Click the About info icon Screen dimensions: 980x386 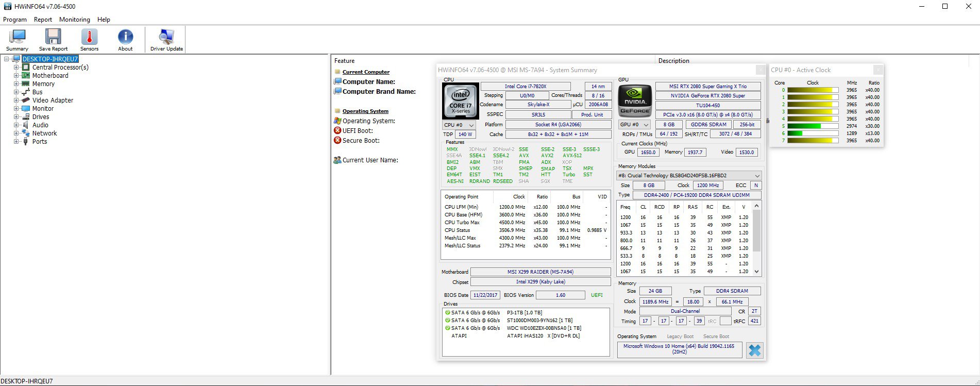click(125, 37)
